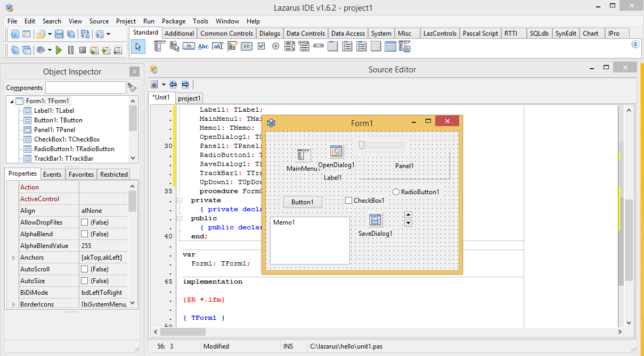Image resolution: width=644 pixels, height=356 pixels.
Task: Click the Components filter input field
Action: (x=86, y=87)
